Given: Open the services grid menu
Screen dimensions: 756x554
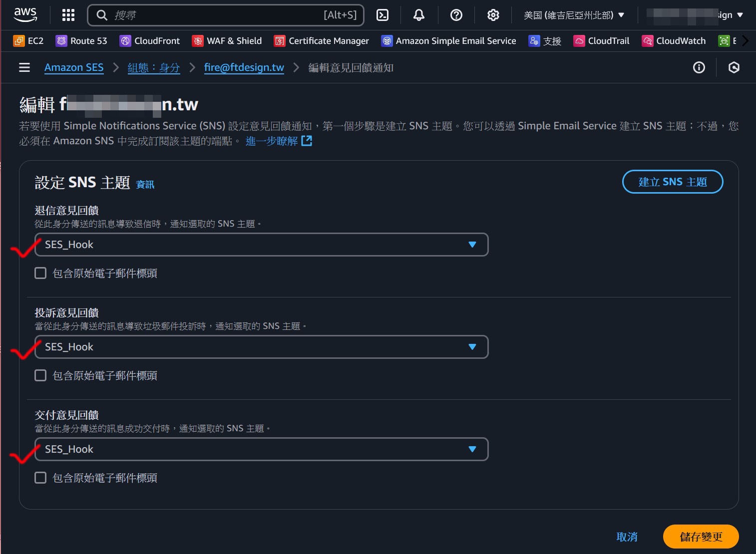Looking at the screenshot, I should 68,15.
